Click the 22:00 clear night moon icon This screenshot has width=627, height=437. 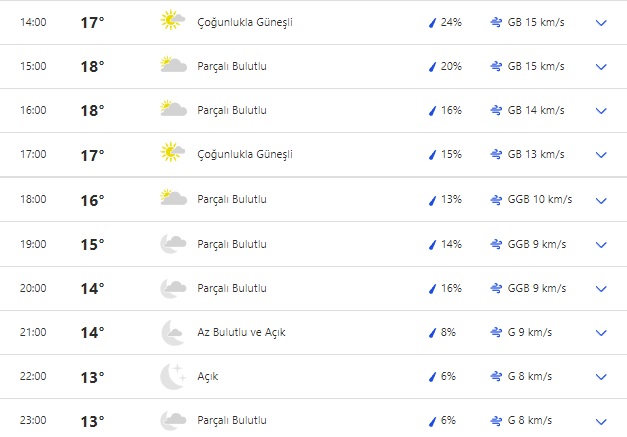173,376
